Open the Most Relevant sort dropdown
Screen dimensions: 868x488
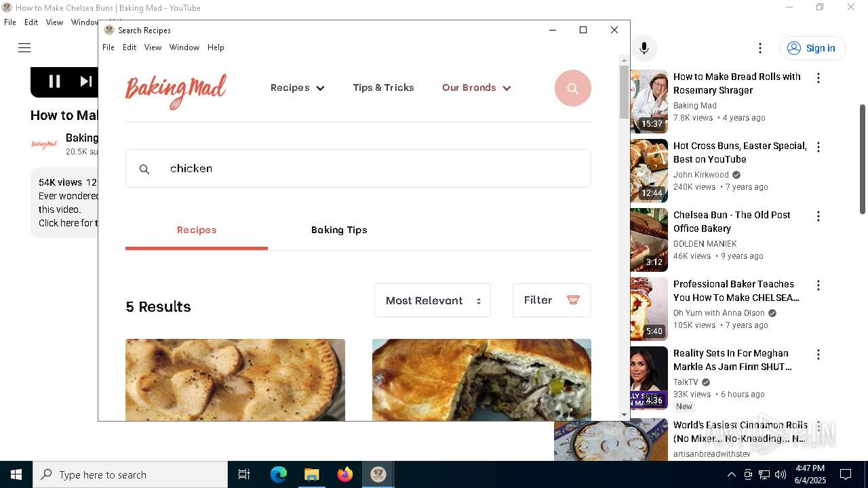pos(433,300)
